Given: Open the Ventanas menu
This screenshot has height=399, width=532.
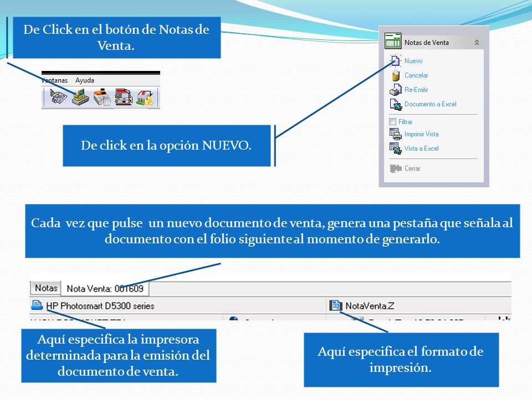Looking at the screenshot, I should tap(55, 80).
